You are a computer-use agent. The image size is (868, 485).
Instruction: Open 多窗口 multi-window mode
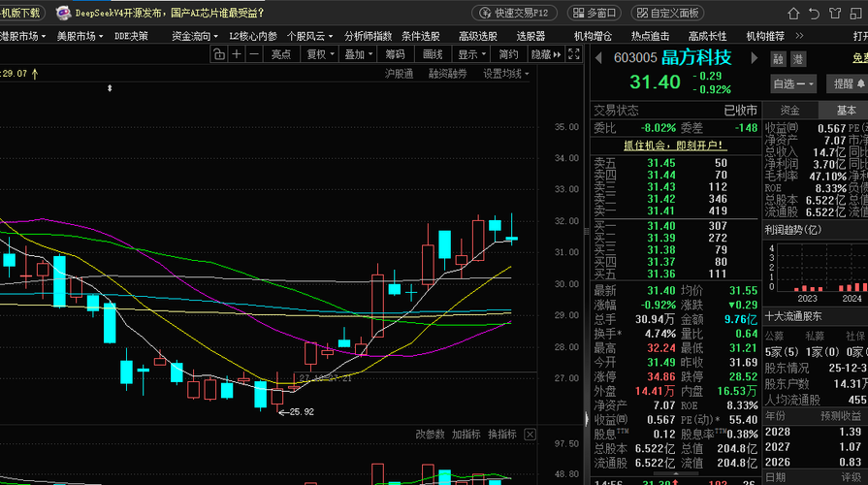click(x=594, y=13)
